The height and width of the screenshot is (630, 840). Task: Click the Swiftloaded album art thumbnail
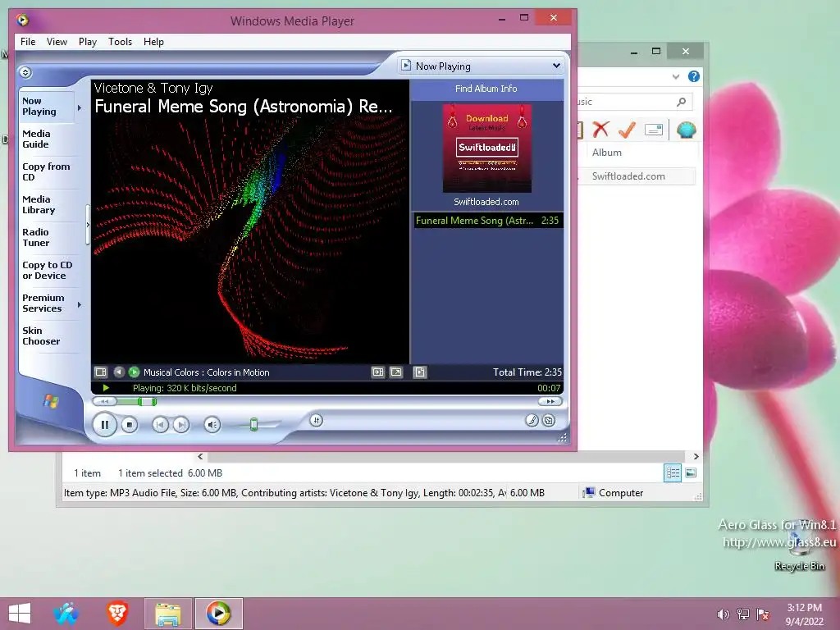[x=487, y=148]
